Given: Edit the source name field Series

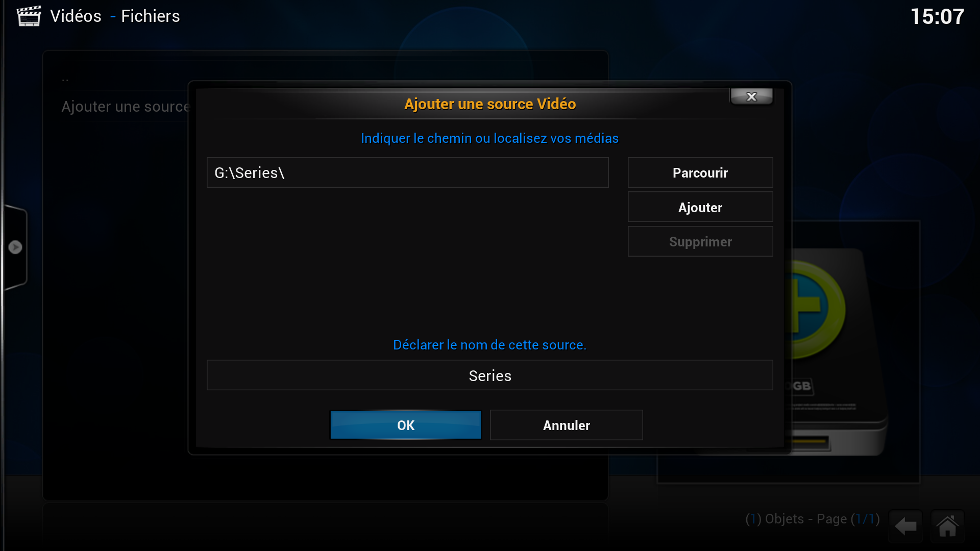Looking at the screenshot, I should tap(489, 375).
